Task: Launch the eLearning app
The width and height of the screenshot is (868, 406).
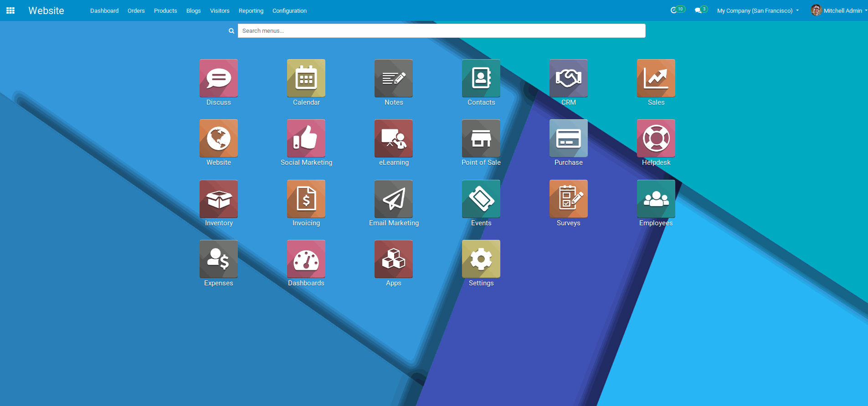Action: click(393, 138)
